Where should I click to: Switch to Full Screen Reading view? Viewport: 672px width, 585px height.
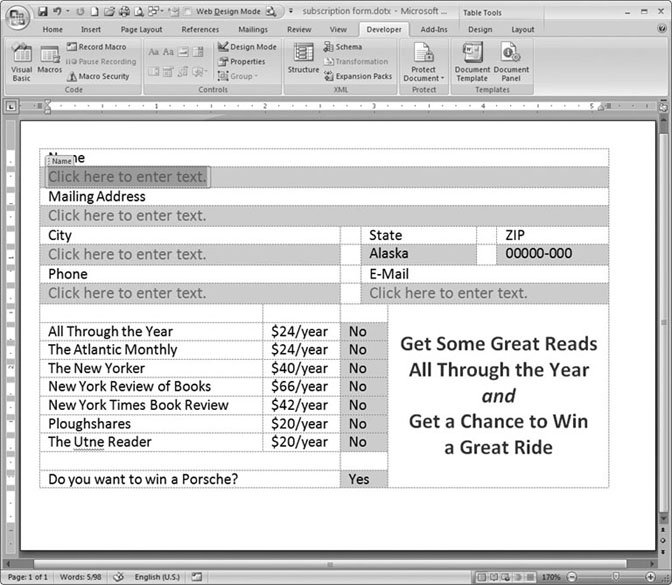pos(494,577)
